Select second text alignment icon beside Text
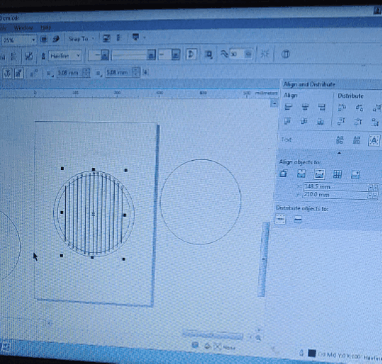 [x=356, y=140]
